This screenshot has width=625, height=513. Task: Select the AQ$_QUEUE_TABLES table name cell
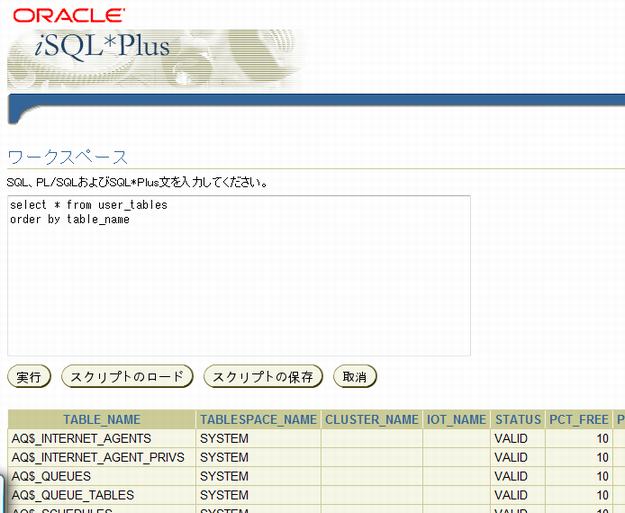(x=102, y=495)
